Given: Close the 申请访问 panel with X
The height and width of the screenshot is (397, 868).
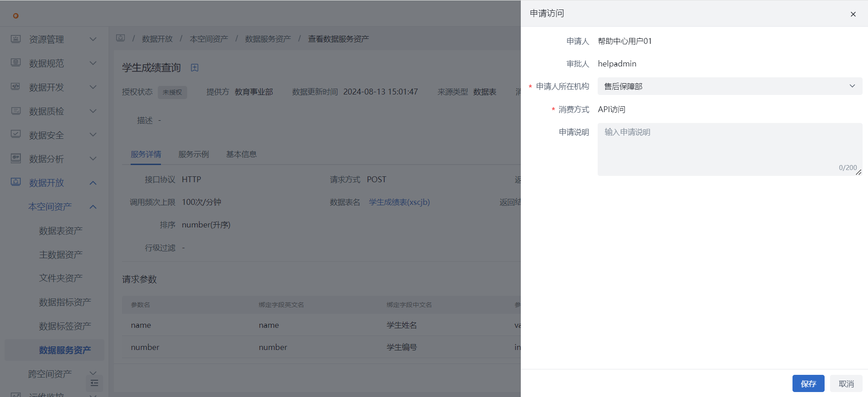Looking at the screenshot, I should coord(853,14).
